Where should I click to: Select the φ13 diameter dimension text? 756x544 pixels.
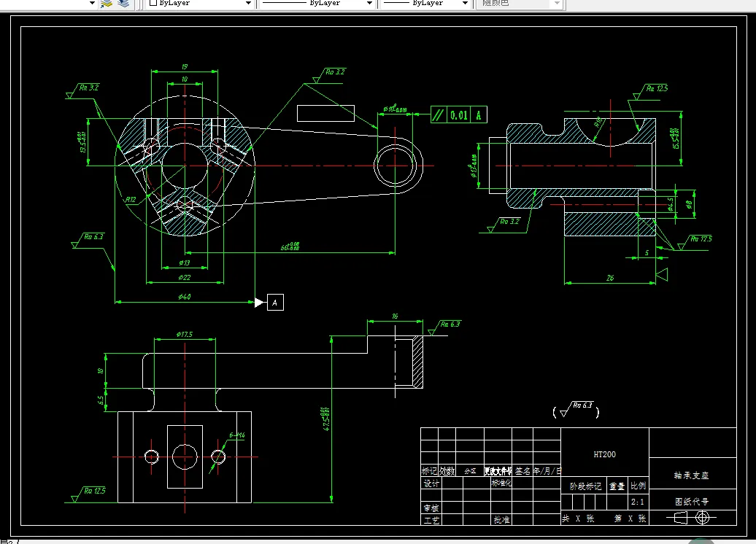pyautogui.click(x=184, y=263)
